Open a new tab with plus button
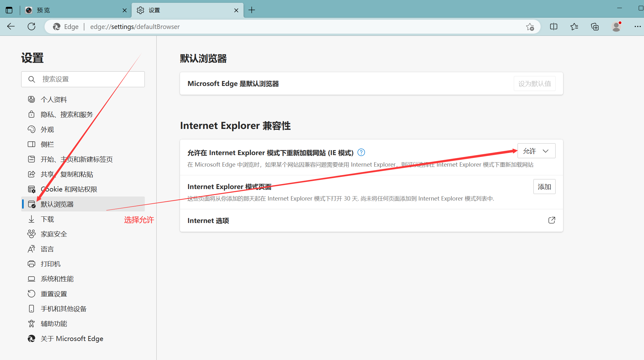The height and width of the screenshot is (360, 644). point(252,10)
